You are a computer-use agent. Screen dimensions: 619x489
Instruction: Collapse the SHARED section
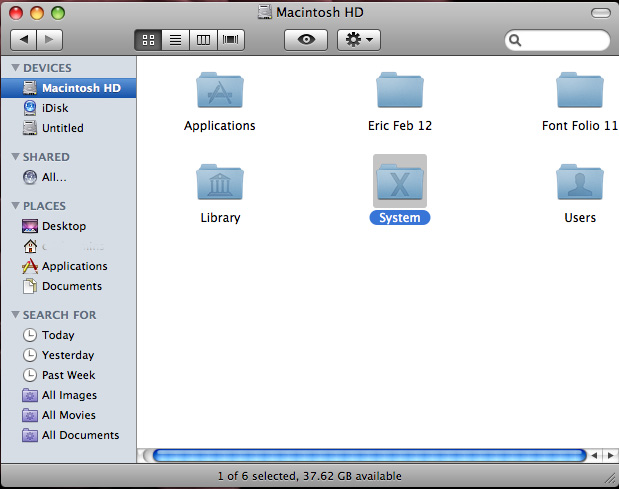pyautogui.click(x=15, y=157)
